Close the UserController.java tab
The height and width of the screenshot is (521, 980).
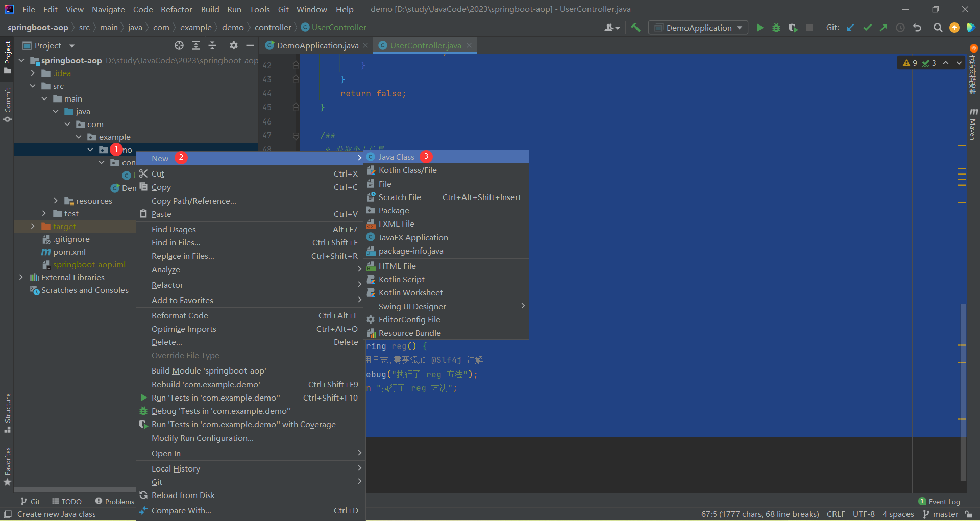pyautogui.click(x=469, y=45)
